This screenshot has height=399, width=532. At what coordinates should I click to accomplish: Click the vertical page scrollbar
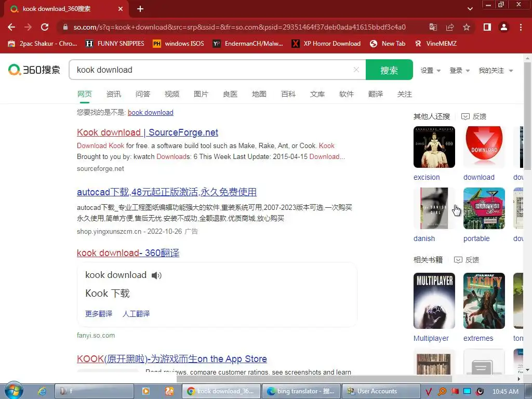click(x=528, y=115)
